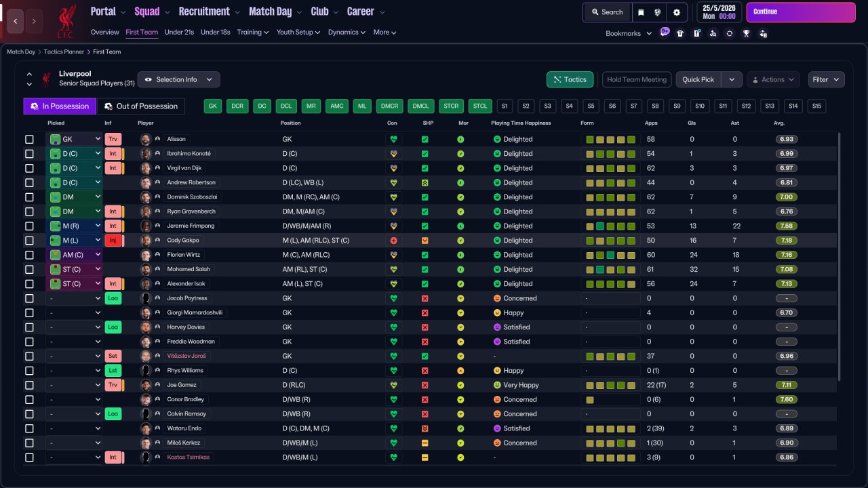Screen dimensions: 868x488
Task: Open the Liverpool FC club crest
Action: (x=66, y=21)
